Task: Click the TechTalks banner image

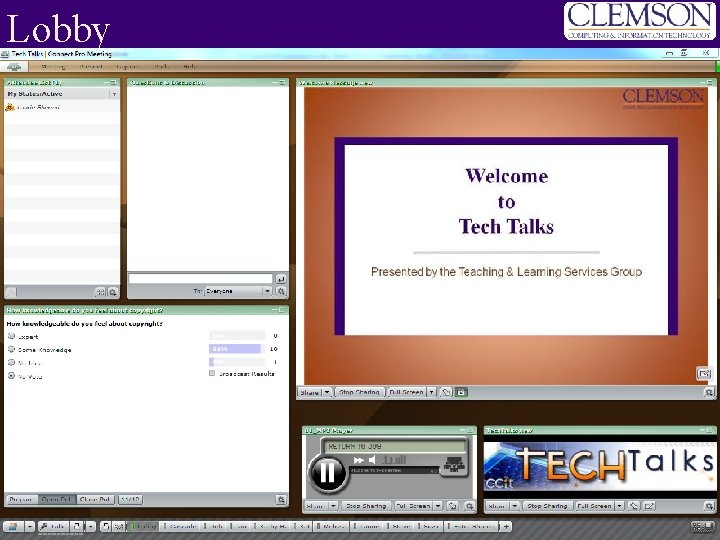Action: point(600,466)
